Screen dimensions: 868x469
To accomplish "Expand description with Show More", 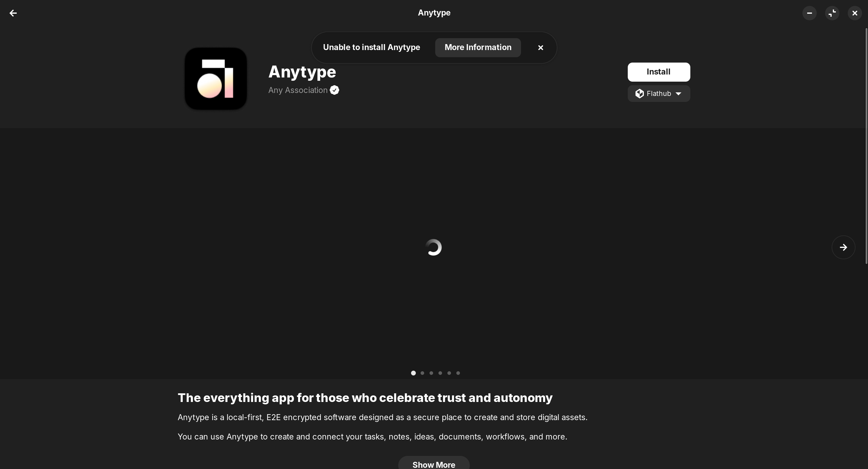I will click(x=434, y=463).
